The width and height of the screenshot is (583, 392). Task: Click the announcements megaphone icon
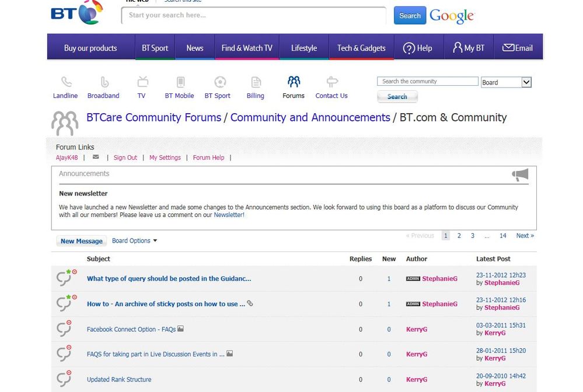pyautogui.click(x=520, y=174)
